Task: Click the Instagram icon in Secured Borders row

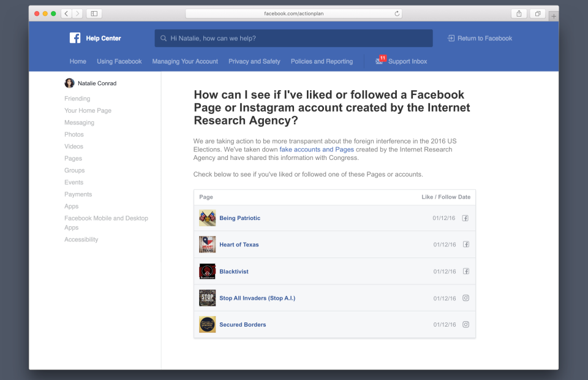Action: point(466,324)
